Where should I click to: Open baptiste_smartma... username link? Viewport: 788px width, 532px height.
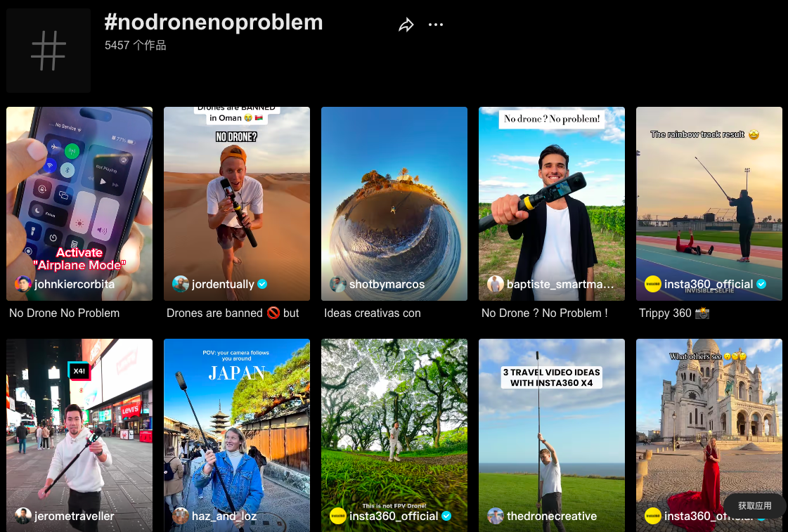pos(560,285)
